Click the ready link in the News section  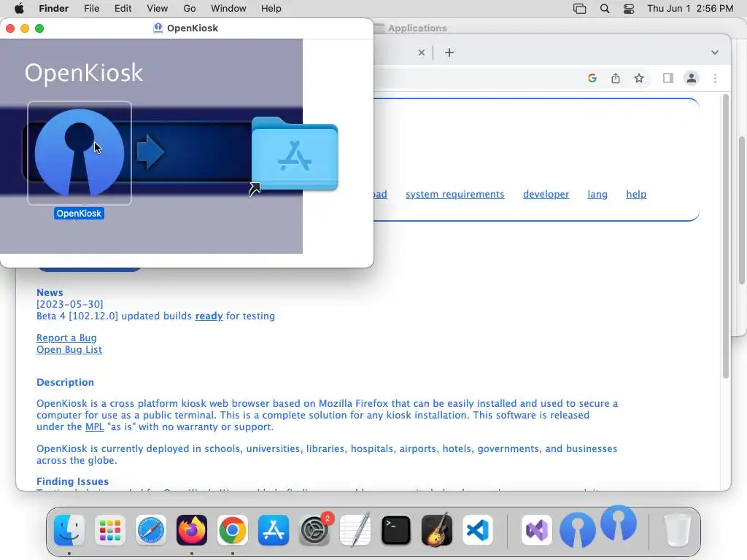click(209, 316)
